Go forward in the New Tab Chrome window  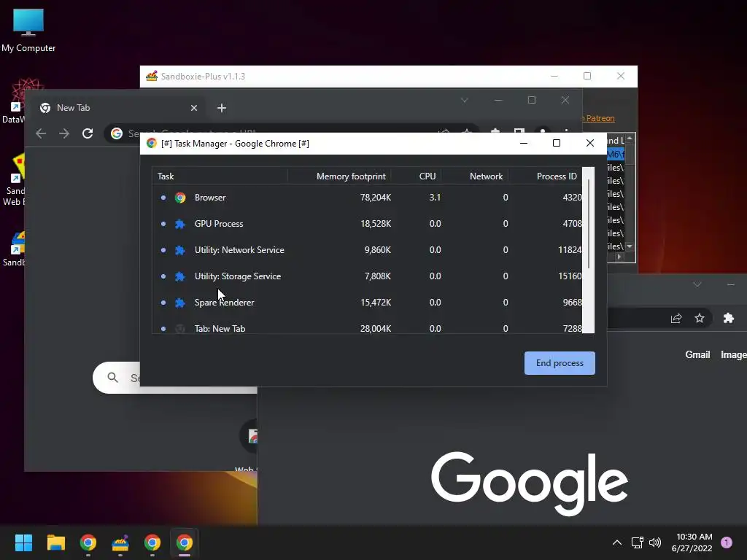(x=64, y=134)
